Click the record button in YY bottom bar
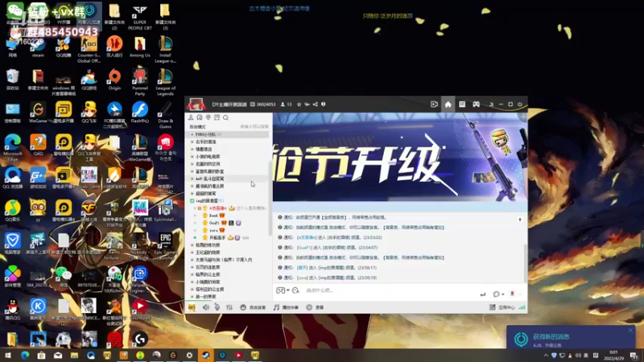Screen dimensions: 644x362 315,307
